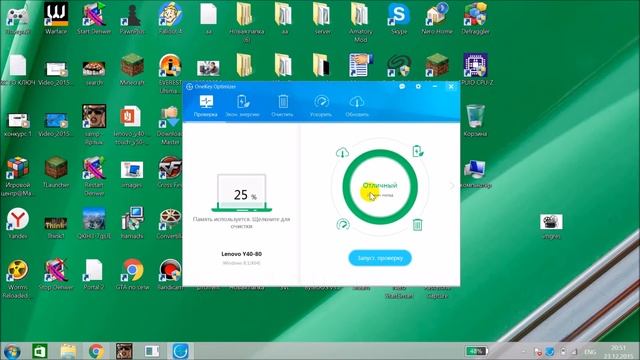Select the Minecraft desktop icon

point(132,69)
